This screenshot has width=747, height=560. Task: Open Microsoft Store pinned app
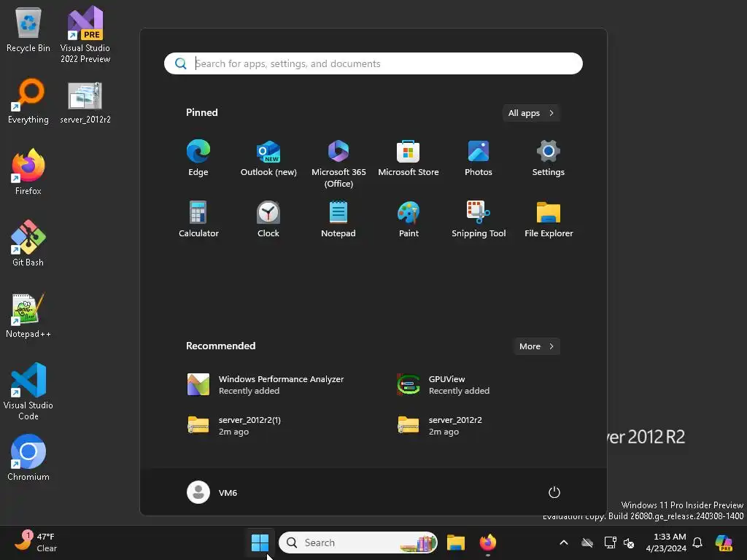click(409, 158)
